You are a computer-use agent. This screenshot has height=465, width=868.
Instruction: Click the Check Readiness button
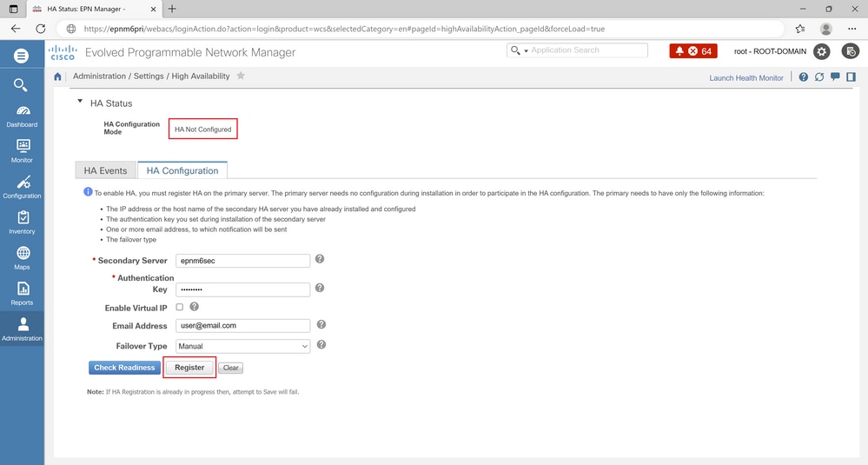tap(124, 368)
